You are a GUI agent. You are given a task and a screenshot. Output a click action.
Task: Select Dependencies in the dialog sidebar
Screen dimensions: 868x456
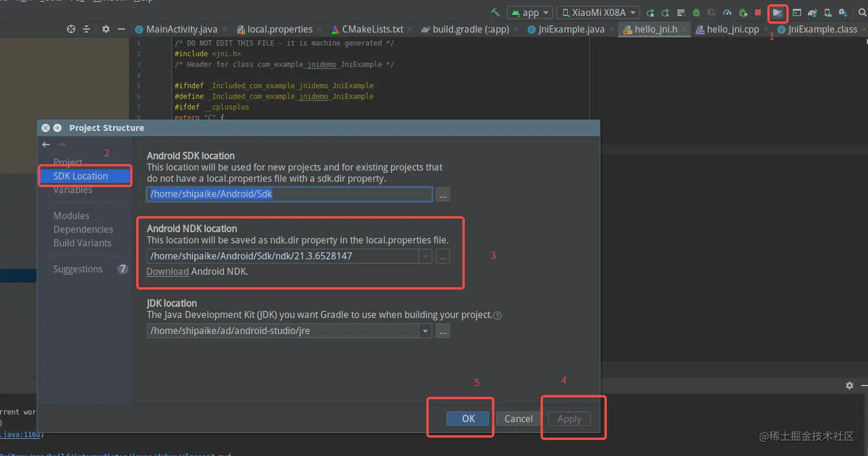[x=83, y=229]
